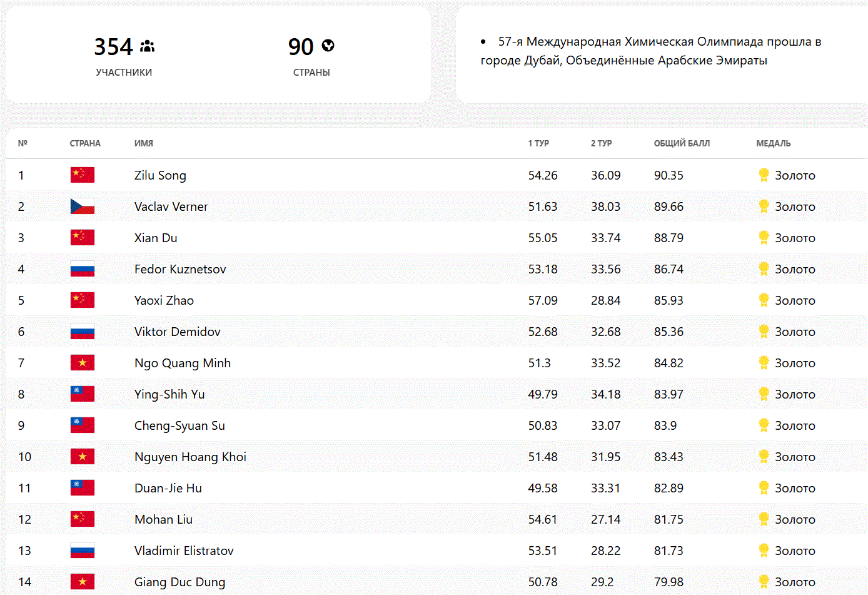Click the СТРАНА column header
The width and height of the screenshot is (868, 595).
pos(85,143)
